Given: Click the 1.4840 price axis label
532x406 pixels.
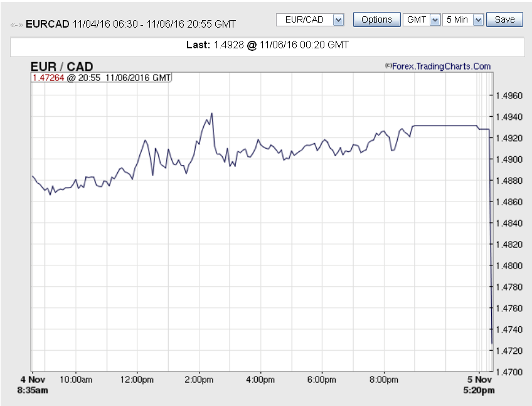Looking at the screenshot, I should tap(509, 223).
